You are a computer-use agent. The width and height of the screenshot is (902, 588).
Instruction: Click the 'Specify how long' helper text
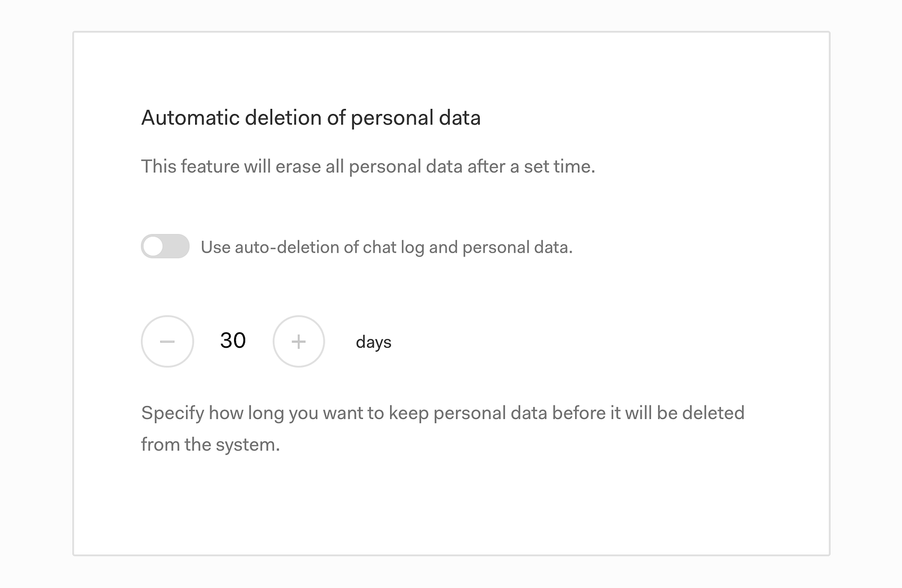tap(443, 413)
